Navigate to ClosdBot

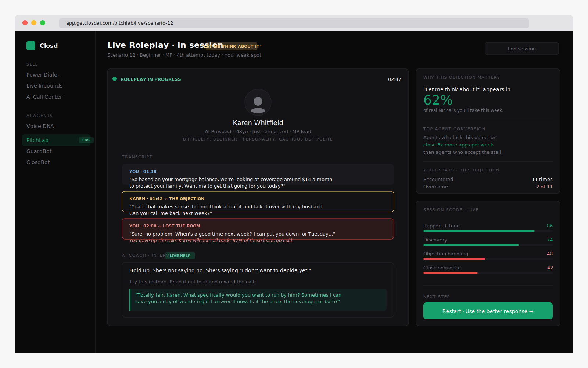pos(38,162)
